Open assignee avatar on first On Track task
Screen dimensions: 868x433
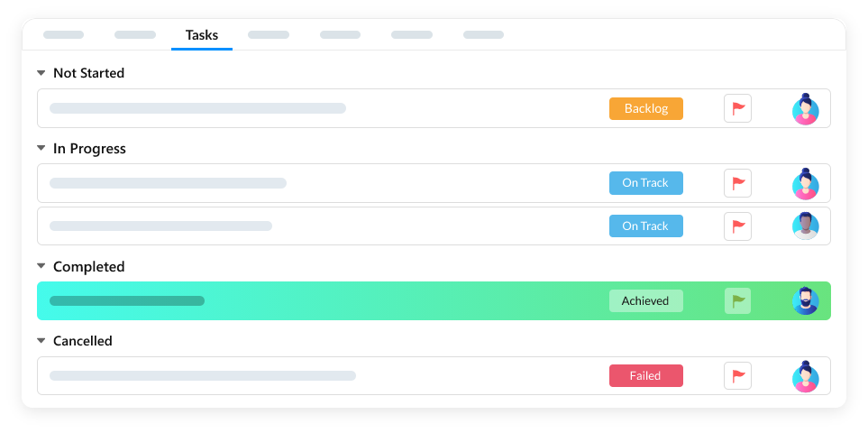click(805, 183)
